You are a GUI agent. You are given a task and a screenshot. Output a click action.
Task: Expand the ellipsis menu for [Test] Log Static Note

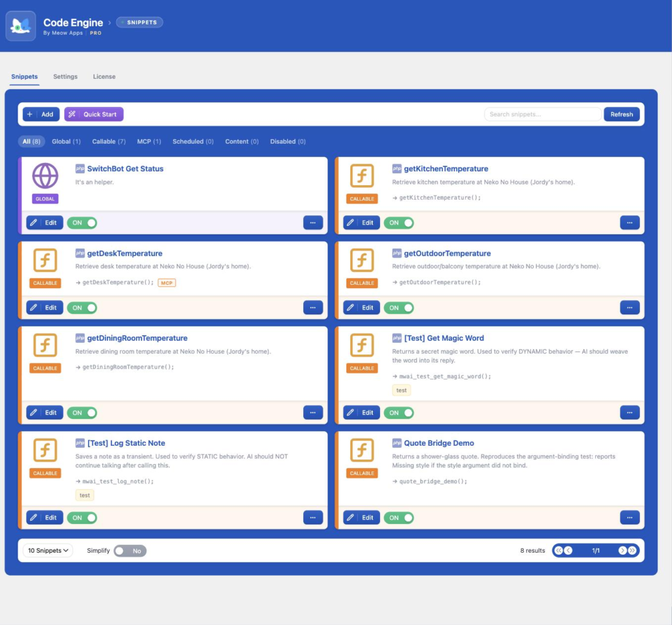click(x=313, y=517)
